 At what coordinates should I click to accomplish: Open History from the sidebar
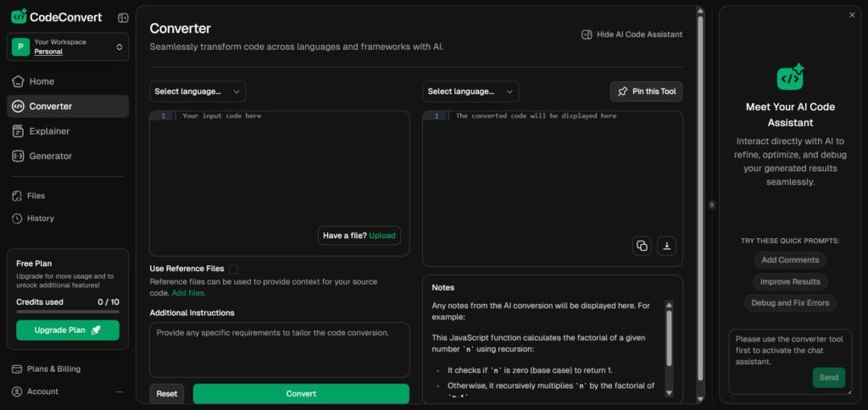tap(40, 219)
